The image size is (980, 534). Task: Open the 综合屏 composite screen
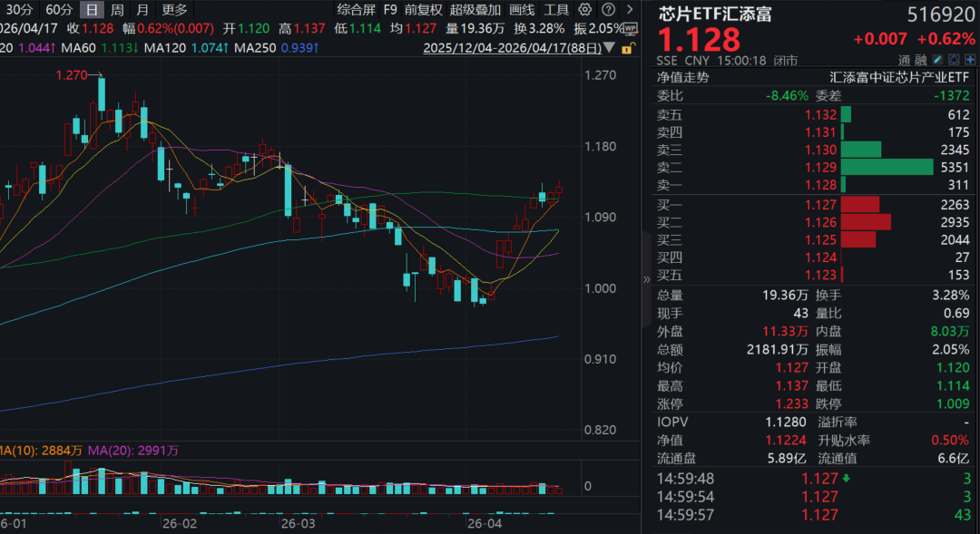click(356, 10)
